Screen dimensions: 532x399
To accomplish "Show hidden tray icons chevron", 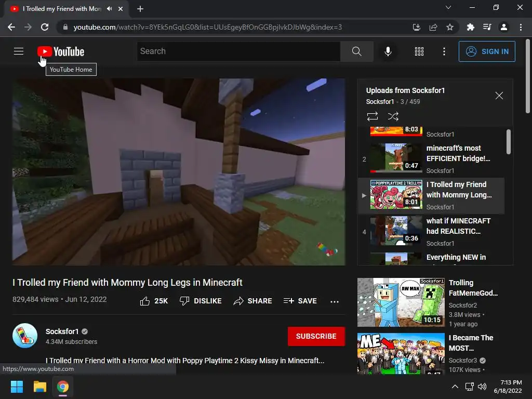I will tap(455, 387).
